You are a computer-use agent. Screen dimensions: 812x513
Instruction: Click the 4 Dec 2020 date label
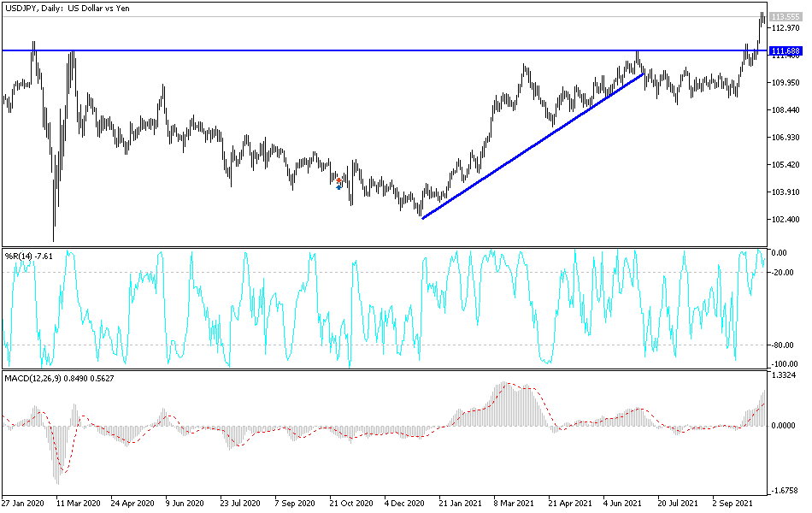point(404,503)
